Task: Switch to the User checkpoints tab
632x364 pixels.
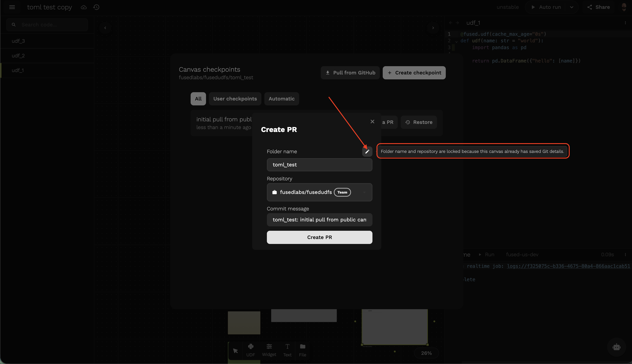Action: tap(235, 99)
